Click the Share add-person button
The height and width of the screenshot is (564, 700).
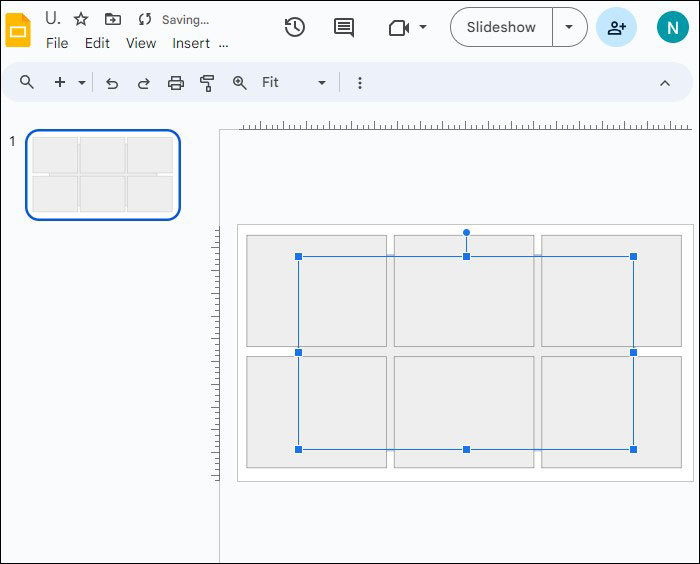616,28
